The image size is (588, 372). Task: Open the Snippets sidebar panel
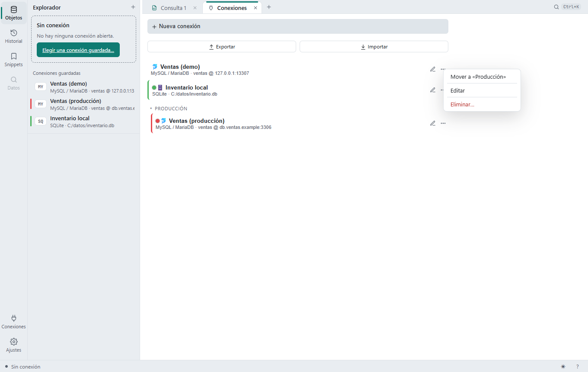coord(13,60)
